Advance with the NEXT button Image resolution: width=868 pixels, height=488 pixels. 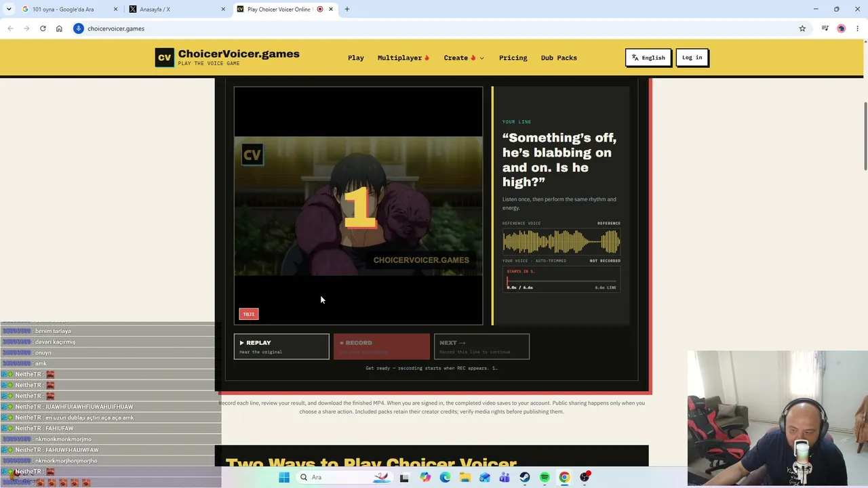[x=481, y=346]
